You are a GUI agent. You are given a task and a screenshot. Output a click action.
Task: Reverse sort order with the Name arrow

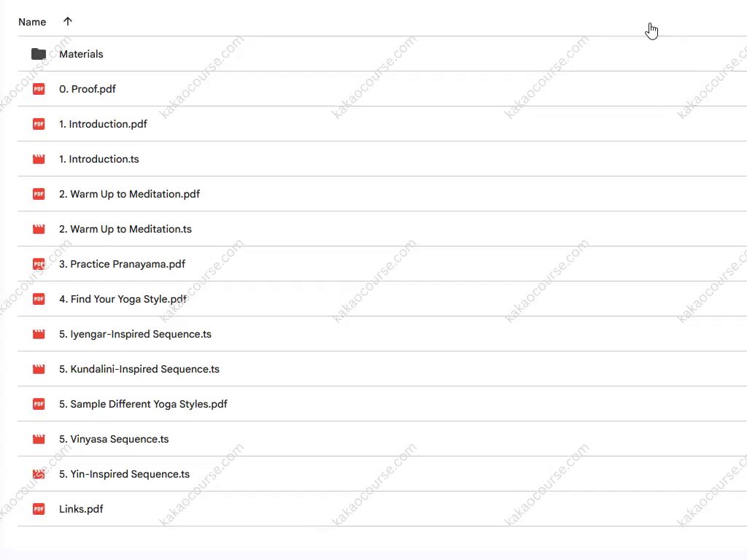[68, 22]
